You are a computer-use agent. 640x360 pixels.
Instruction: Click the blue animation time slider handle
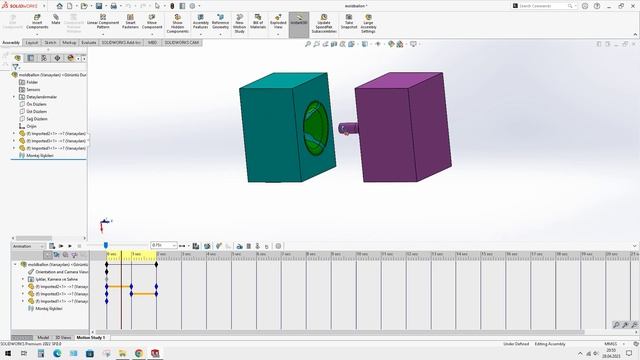(106, 245)
